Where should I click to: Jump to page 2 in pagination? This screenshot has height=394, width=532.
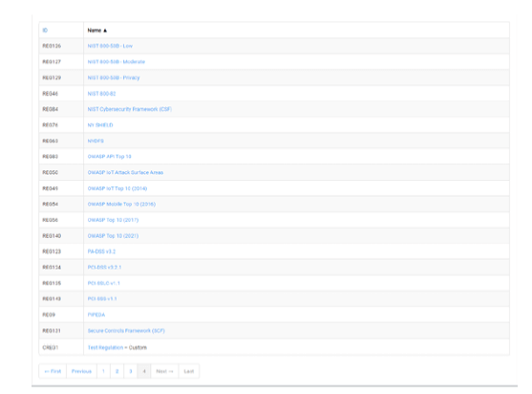point(117,371)
